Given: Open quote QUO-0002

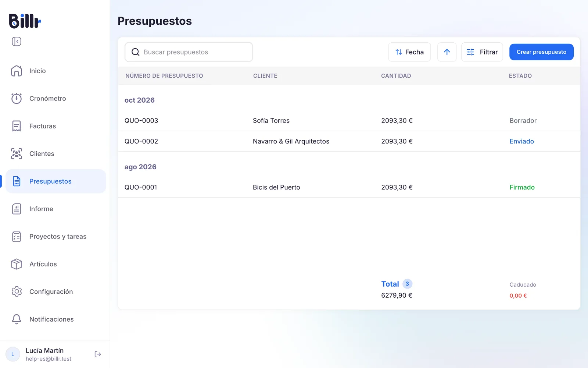Looking at the screenshot, I should click(141, 141).
